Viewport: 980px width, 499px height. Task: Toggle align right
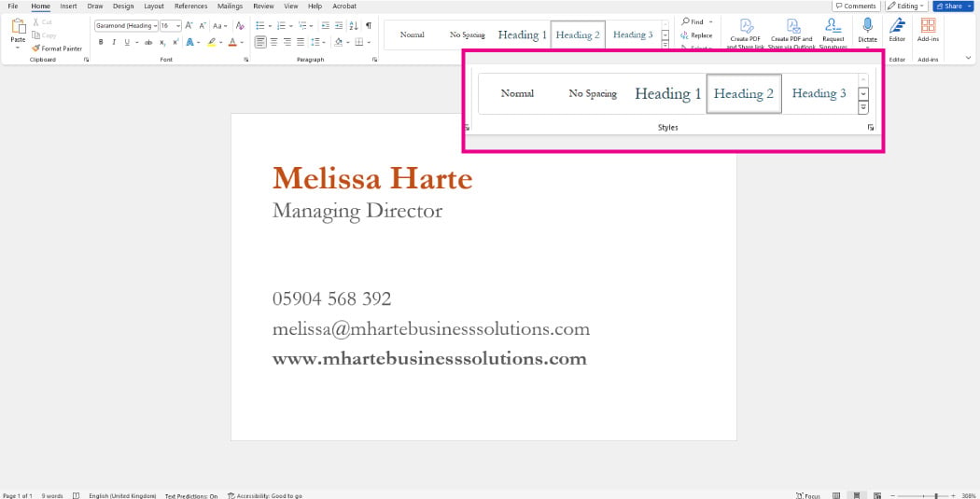pos(287,43)
